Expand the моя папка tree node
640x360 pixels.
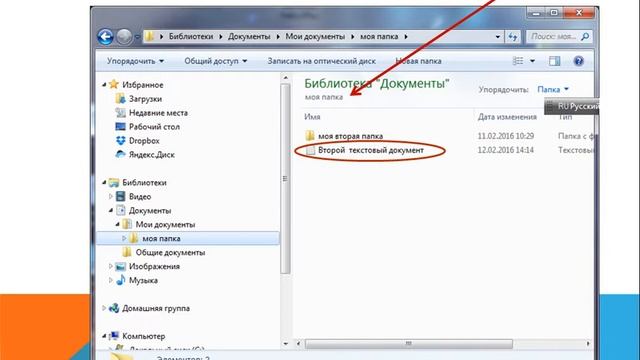[124, 238]
